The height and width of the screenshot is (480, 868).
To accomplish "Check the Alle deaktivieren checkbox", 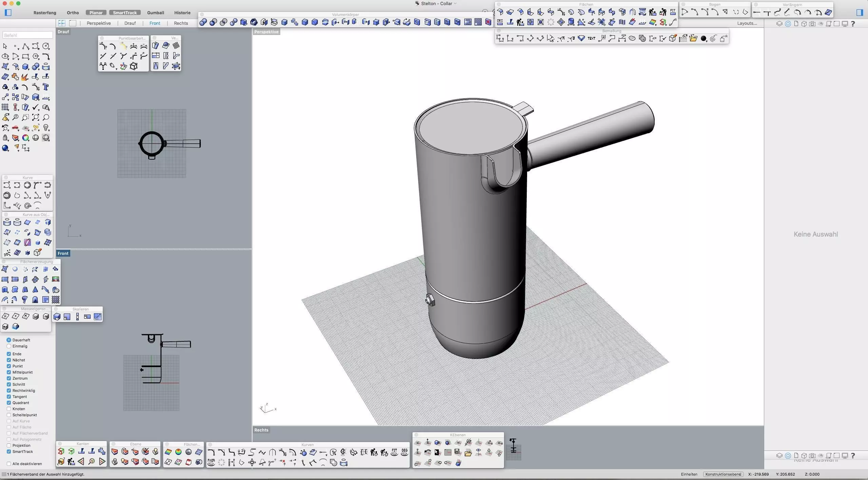I will [9, 464].
